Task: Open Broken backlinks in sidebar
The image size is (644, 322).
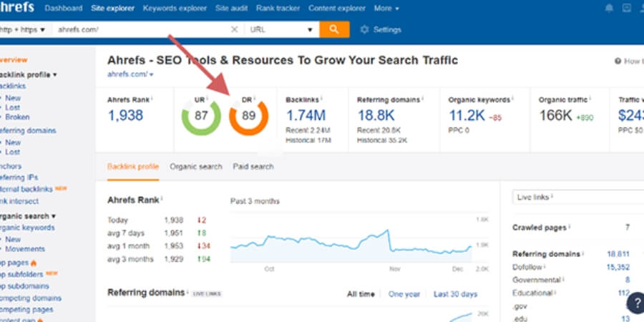Action: point(17,117)
